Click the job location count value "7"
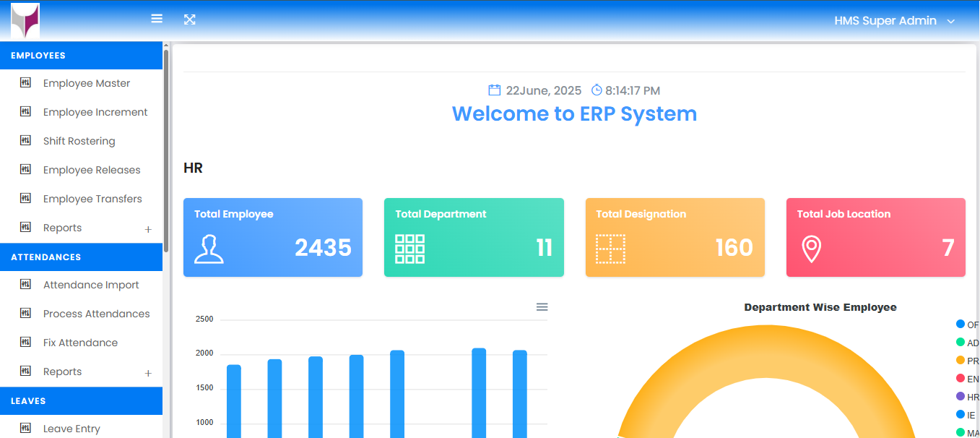The width and height of the screenshot is (980, 438). coord(948,248)
